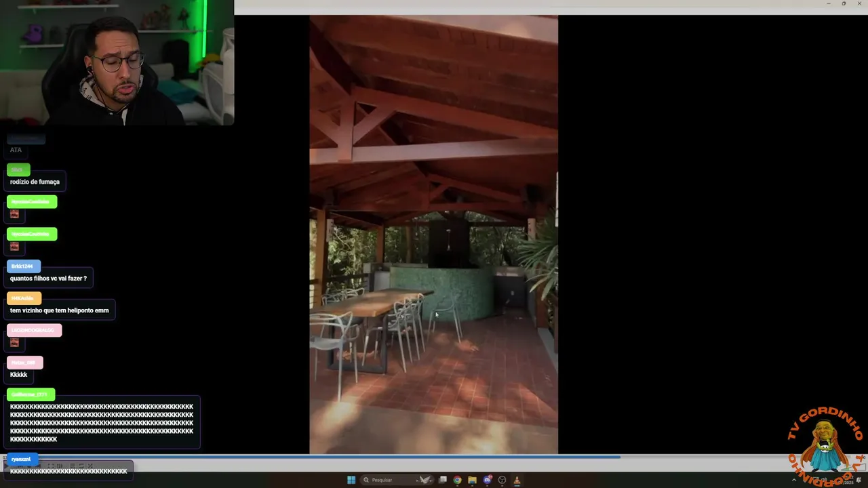Click the streamer webcam feed

click(117, 62)
